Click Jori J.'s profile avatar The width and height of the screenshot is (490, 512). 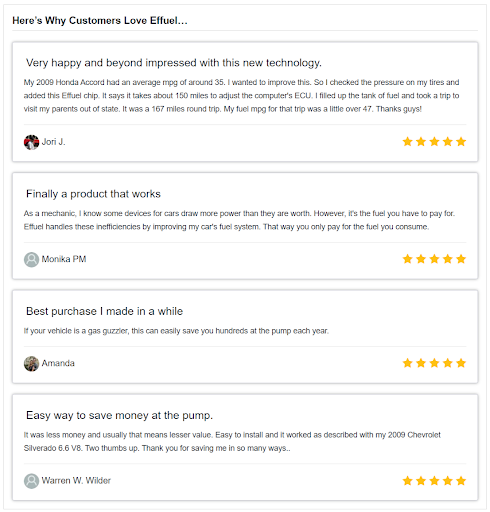pos(31,142)
